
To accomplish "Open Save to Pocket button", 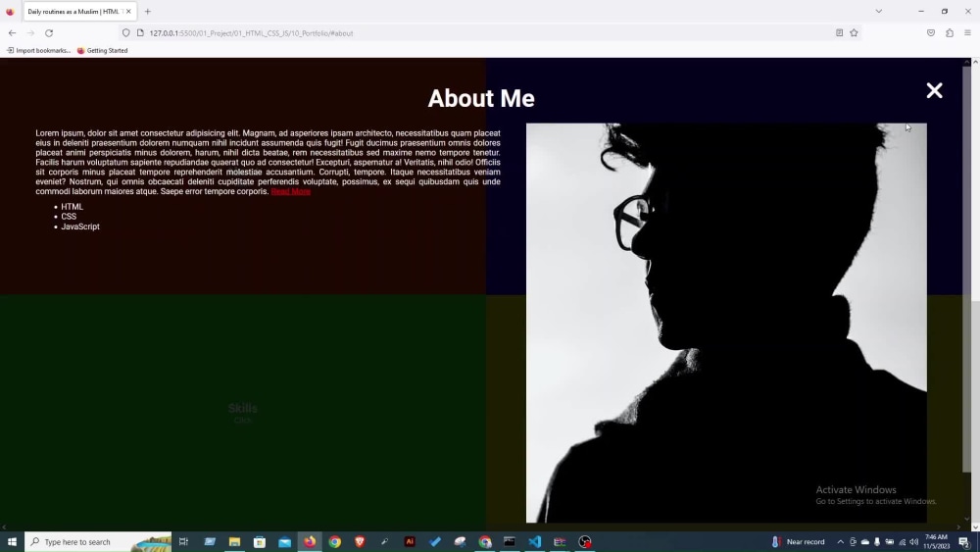I will click(931, 33).
